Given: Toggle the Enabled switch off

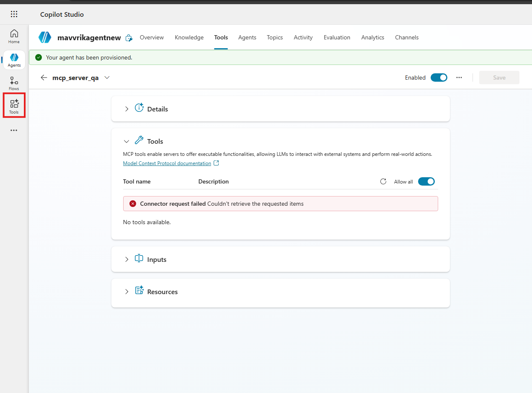Looking at the screenshot, I should coord(439,78).
